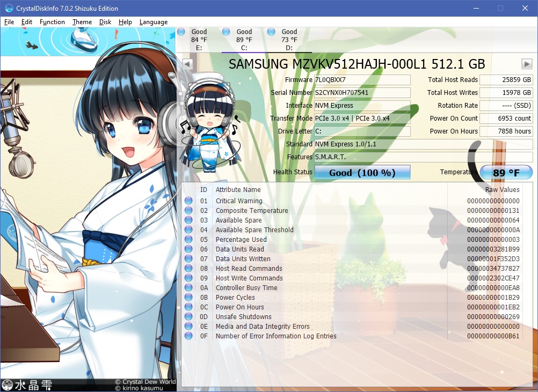The image size is (538, 392).
Task: Select the Percentage Used attribute name
Action: click(x=241, y=239)
